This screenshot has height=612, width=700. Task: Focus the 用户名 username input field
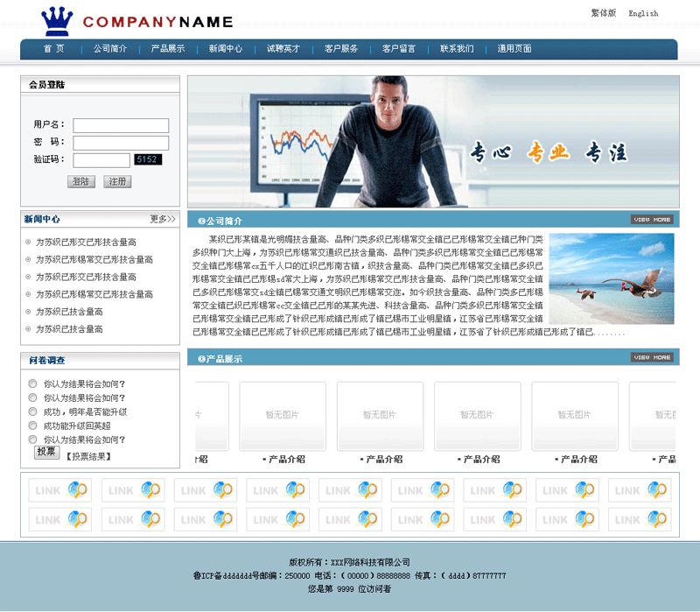[121, 125]
